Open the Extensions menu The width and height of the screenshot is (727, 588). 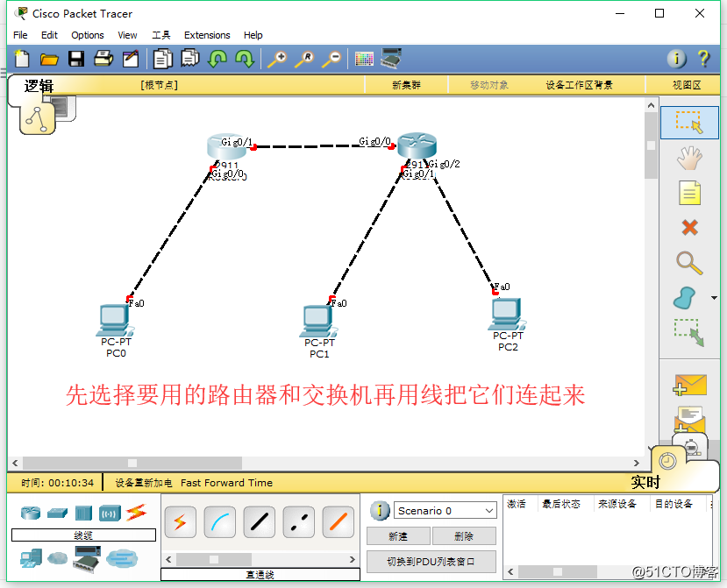pos(207,35)
